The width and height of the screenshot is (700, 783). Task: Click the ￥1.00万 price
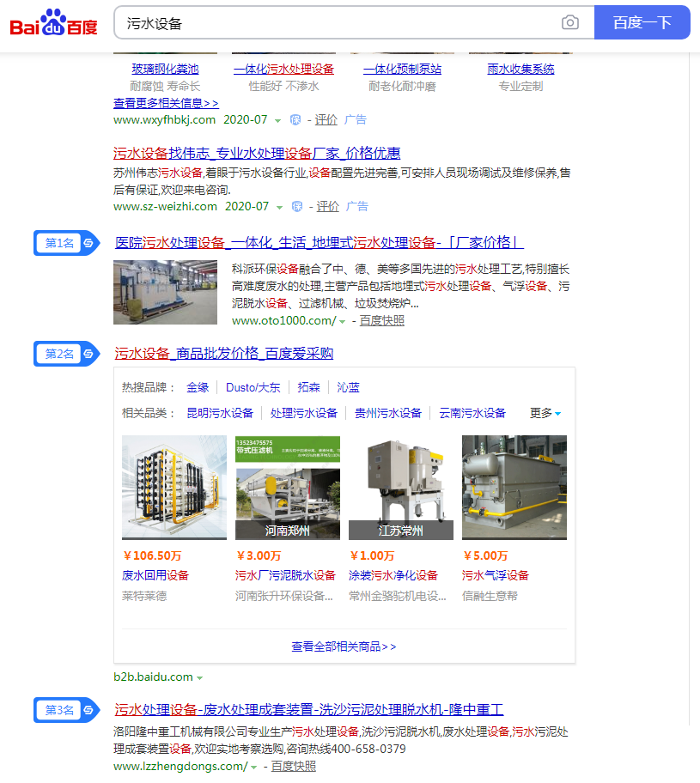tap(372, 555)
